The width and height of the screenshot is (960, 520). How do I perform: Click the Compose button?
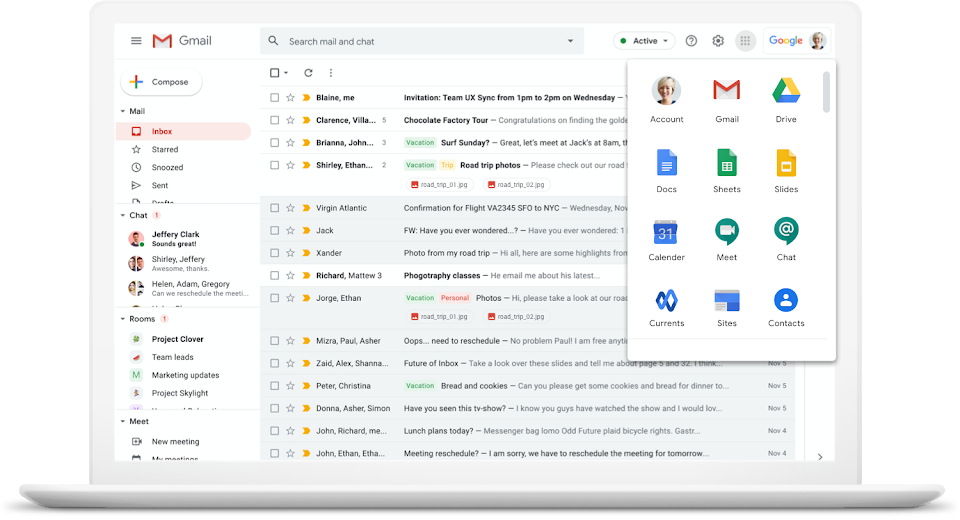tap(162, 82)
